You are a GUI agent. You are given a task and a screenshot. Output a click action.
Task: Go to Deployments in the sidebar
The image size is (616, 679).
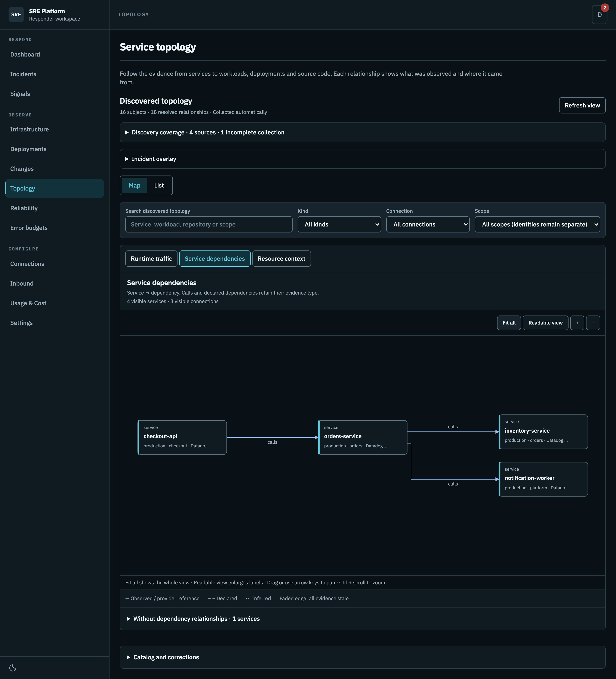pyautogui.click(x=55, y=149)
